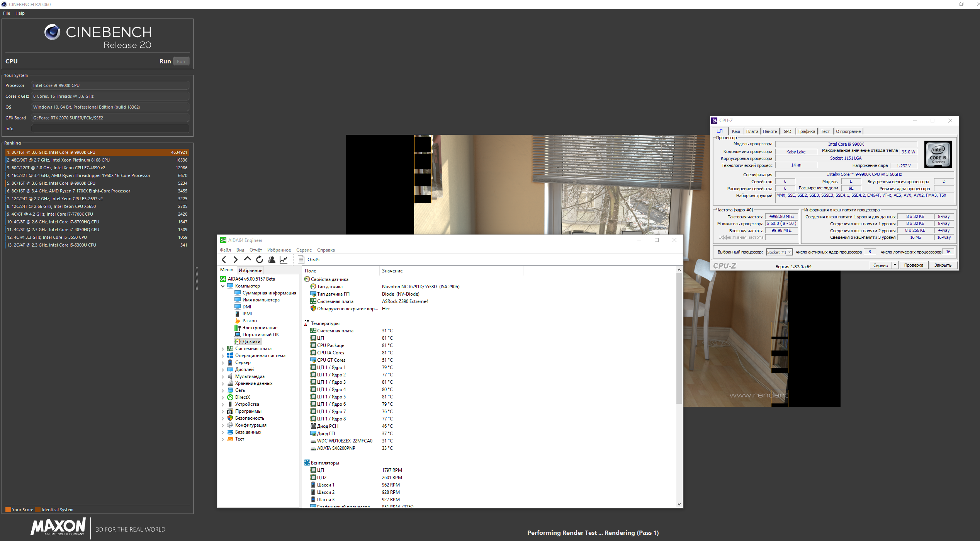Image resolution: width=980 pixels, height=541 pixels.
Task: Open the Help menu in Cinebench
Action: [x=20, y=13]
